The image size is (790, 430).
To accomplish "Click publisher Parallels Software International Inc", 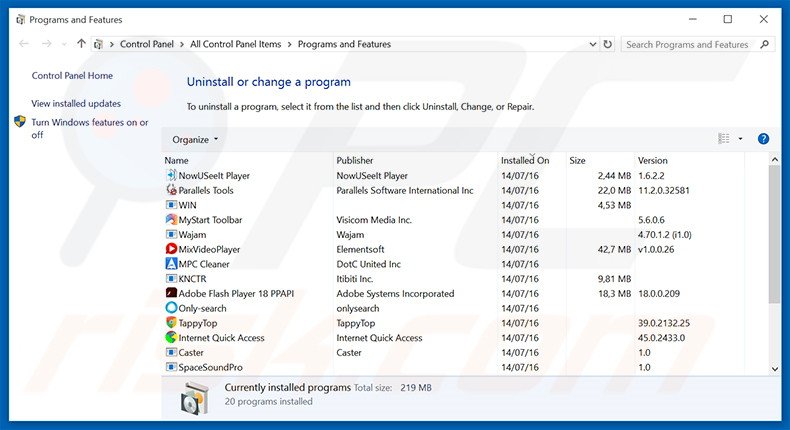I will click(405, 191).
